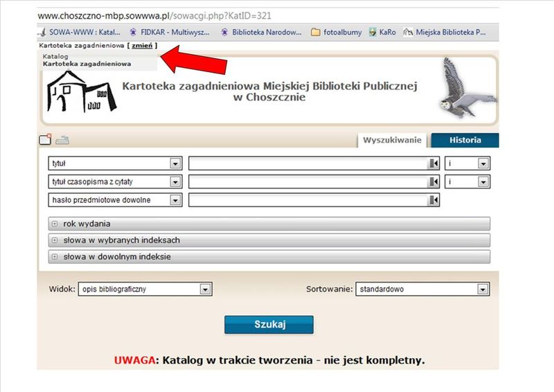Expand the 'rok wydania' section
Viewport: 554px width, 392px height.
[x=54, y=224]
